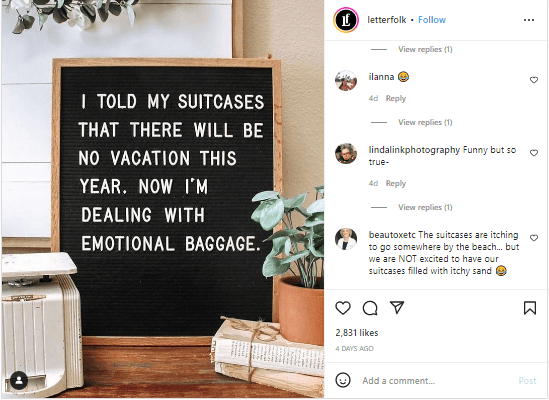Like the post with the heart icon
The height and width of the screenshot is (400, 549).
(343, 308)
